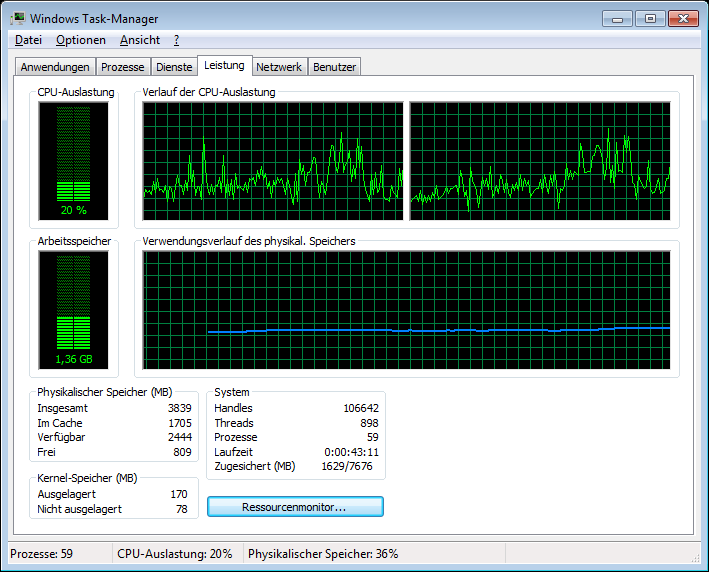
Task: Click the CPU-Auslastung 20 % meter
Action: coord(73,161)
